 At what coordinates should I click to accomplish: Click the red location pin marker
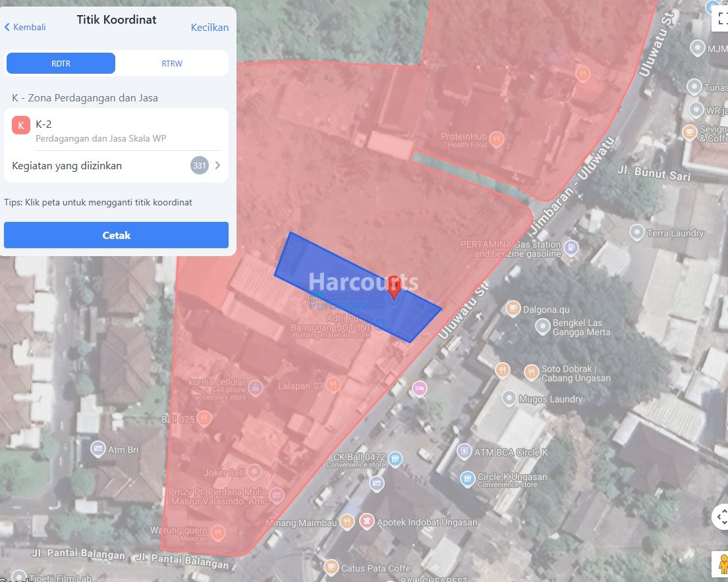(394, 287)
